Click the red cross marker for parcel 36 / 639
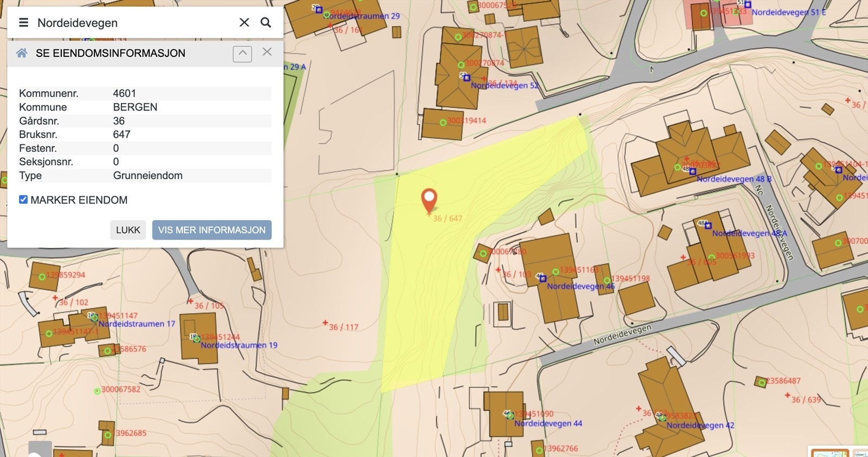 tap(787, 395)
